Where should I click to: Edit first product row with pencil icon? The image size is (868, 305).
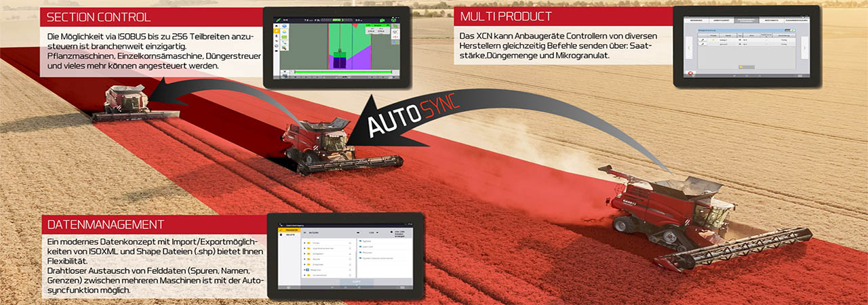703,40
